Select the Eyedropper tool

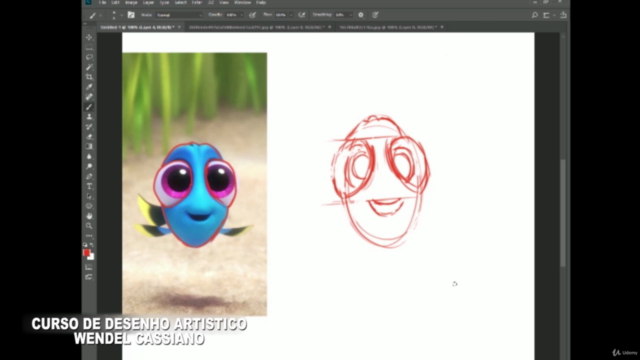[89, 87]
